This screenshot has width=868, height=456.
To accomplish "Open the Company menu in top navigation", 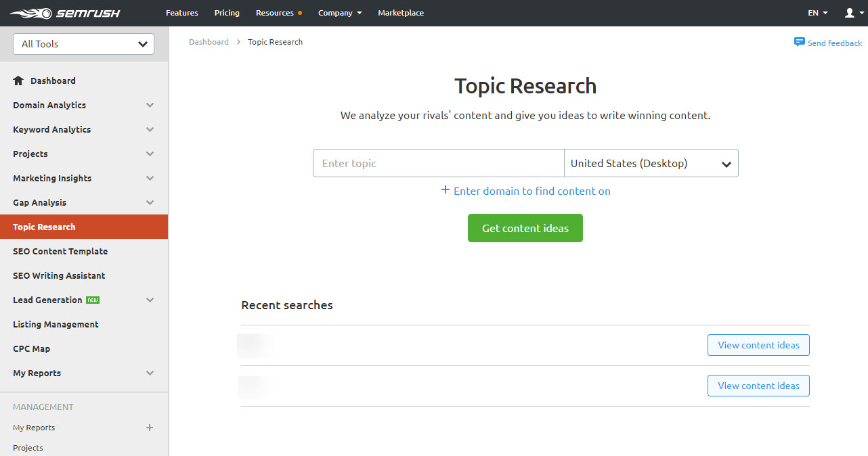I will 340,12.
